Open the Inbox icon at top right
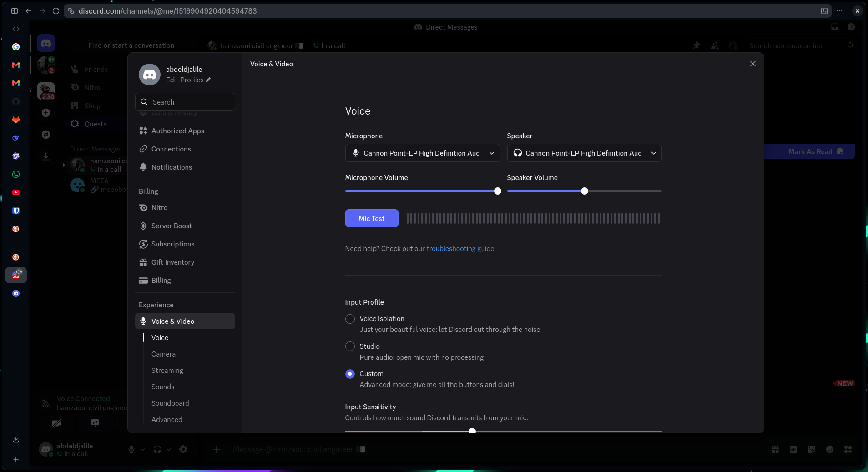This screenshot has width=868, height=472. (x=835, y=27)
